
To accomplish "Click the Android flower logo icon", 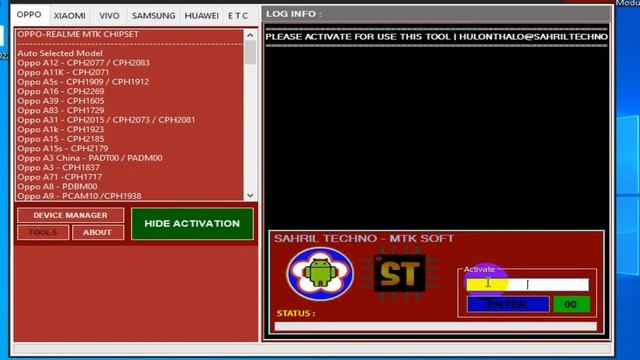I will point(320,274).
